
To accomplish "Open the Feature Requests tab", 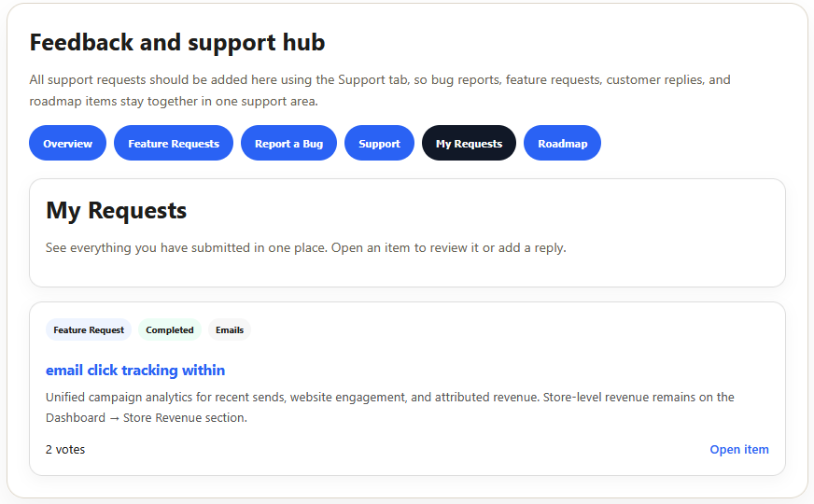I will (x=174, y=143).
